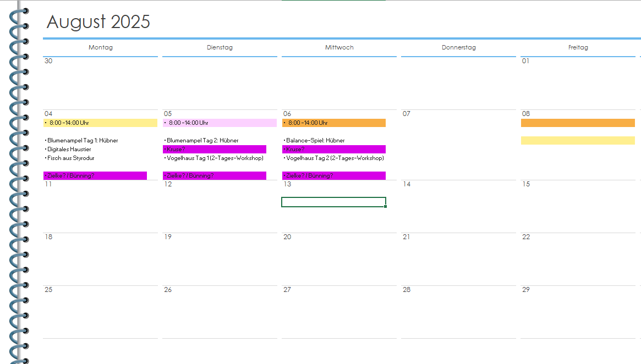This screenshot has height=364, width=641.
Task: Click the Donnerstag column header
Action: click(x=458, y=48)
